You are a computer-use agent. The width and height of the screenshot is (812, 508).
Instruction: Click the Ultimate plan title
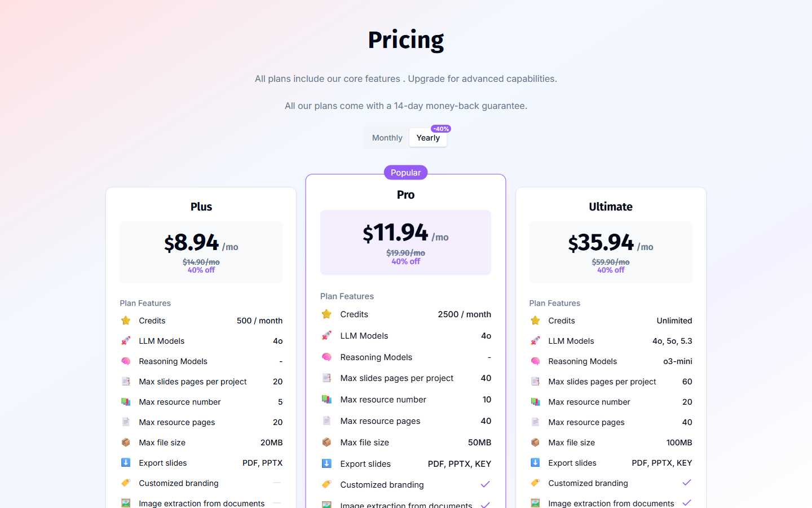(x=611, y=207)
